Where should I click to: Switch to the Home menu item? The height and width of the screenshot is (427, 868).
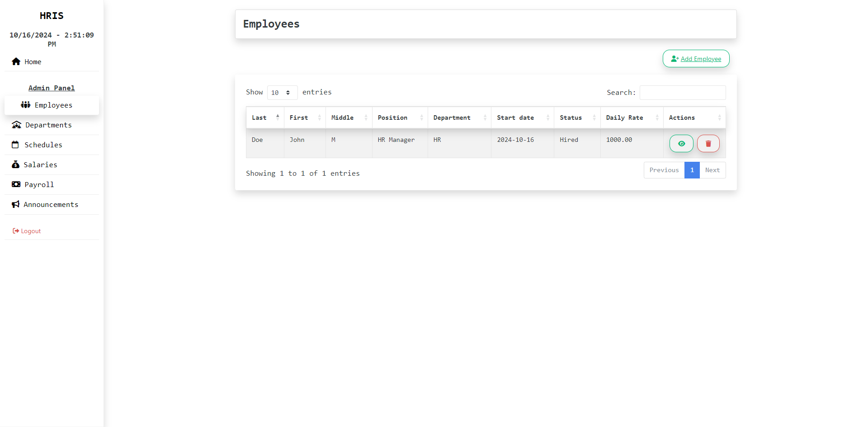pyautogui.click(x=32, y=61)
